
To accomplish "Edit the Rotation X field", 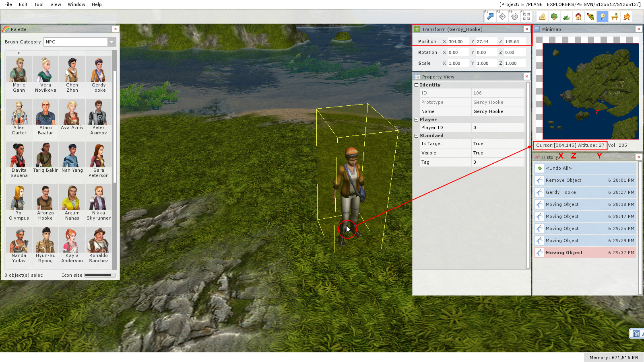I will (458, 52).
